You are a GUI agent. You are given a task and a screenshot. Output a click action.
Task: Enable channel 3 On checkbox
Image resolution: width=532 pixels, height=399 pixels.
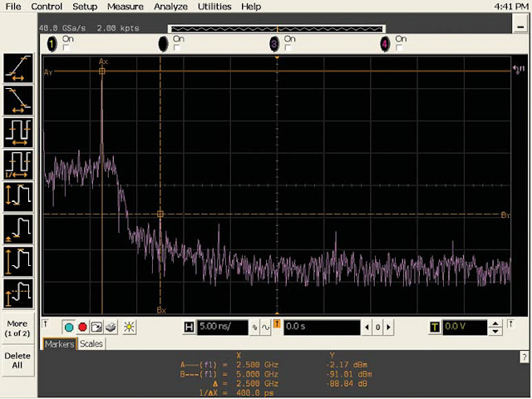pos(288,48)
